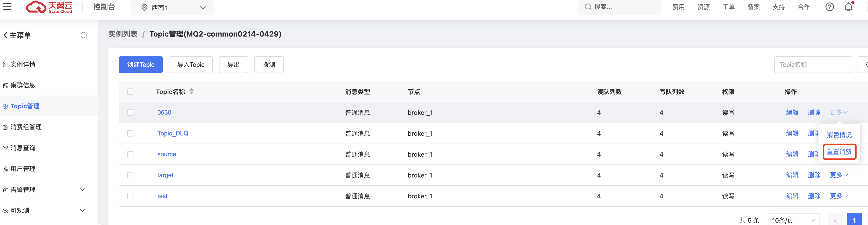
Task: Open the Topic_DLQ topic link
Action: click(x=173, y=134)
